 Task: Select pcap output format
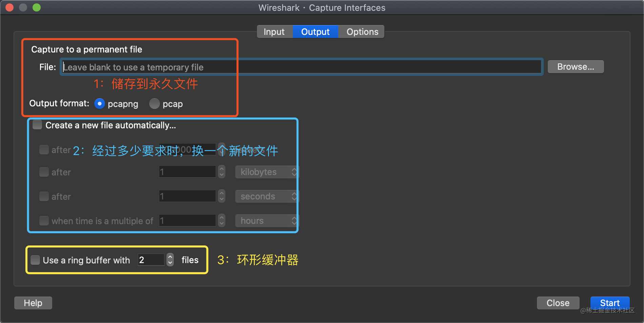click(x=154, y=104)
